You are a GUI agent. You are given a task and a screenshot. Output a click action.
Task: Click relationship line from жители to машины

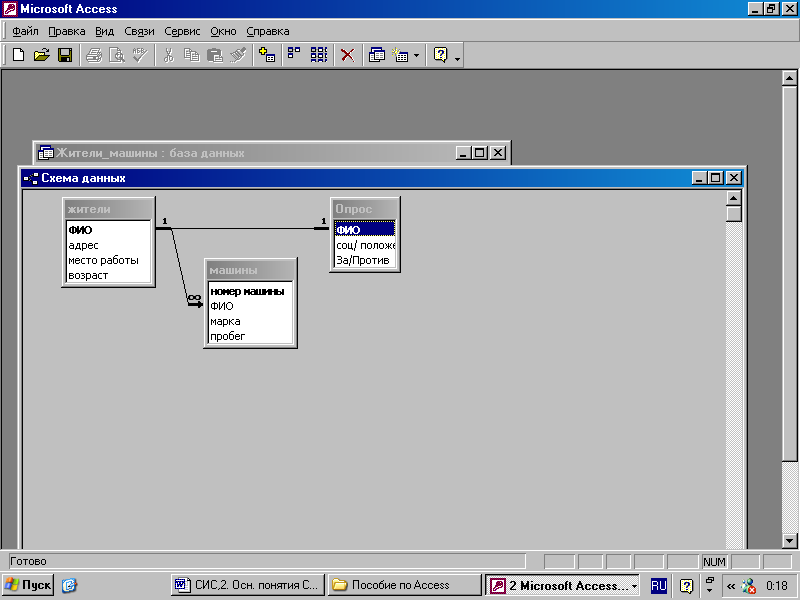coord(180,267)
